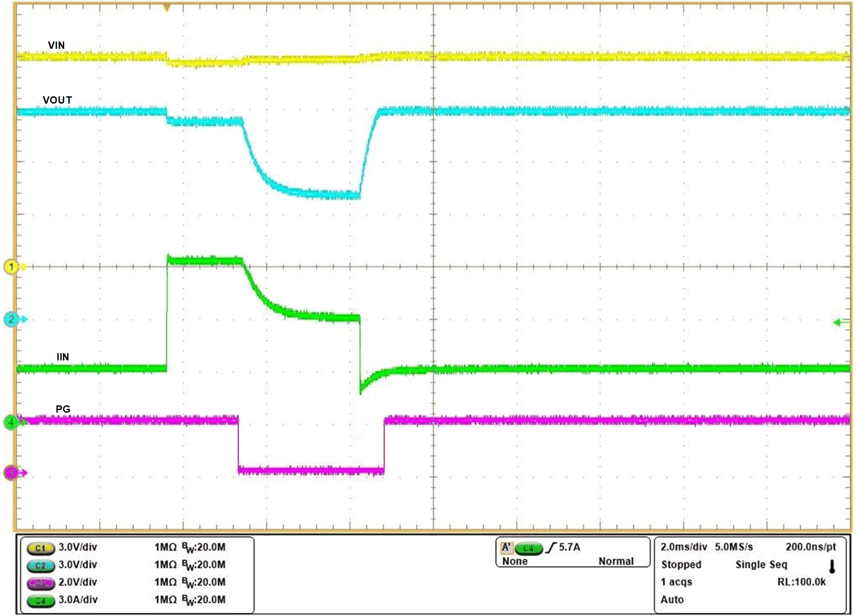This screenshot has height=616, width=856.
Task: Click the Normal trigger mode text
Action: coord(616,561)
